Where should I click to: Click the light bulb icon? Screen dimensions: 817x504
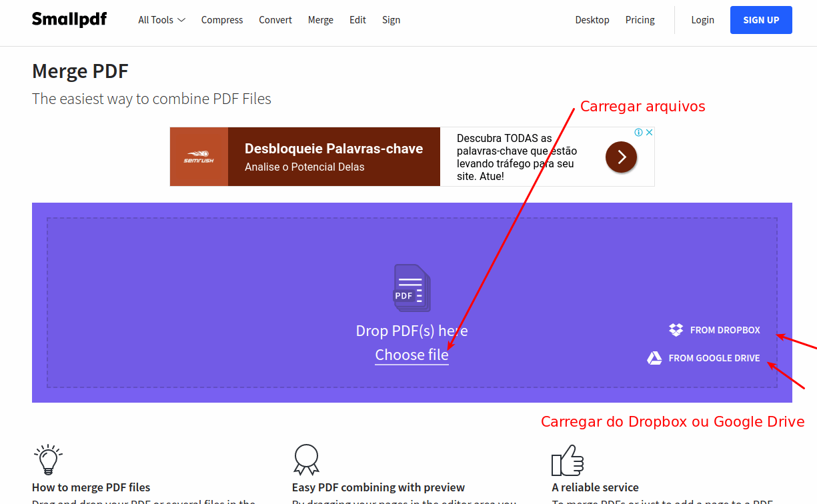(x=47, y=459)
